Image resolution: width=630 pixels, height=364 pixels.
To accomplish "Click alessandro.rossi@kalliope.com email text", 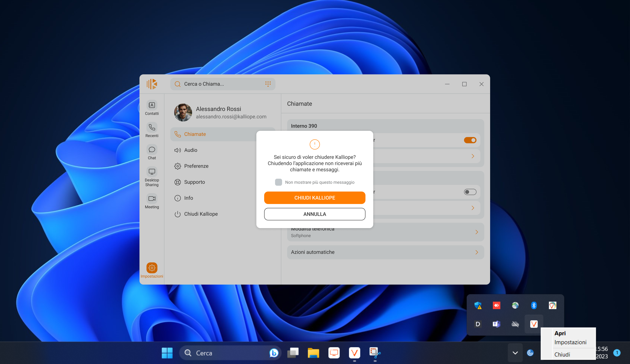I will pos(231,117).
